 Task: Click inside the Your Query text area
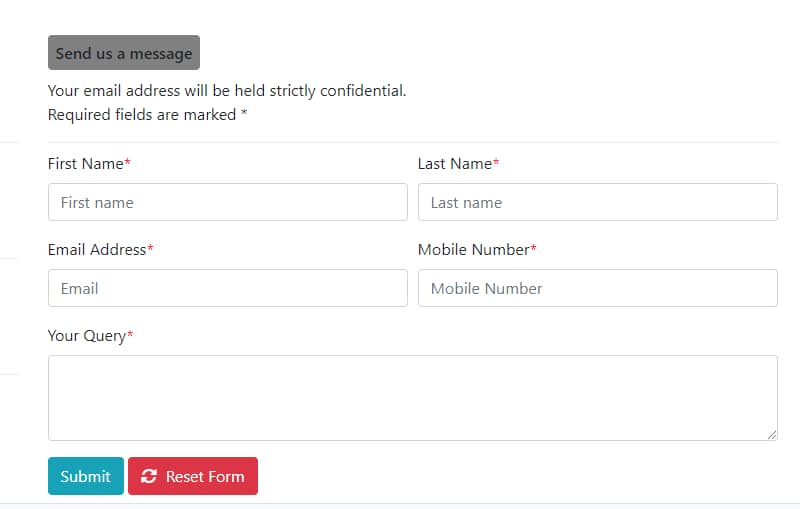pos(412,397)
